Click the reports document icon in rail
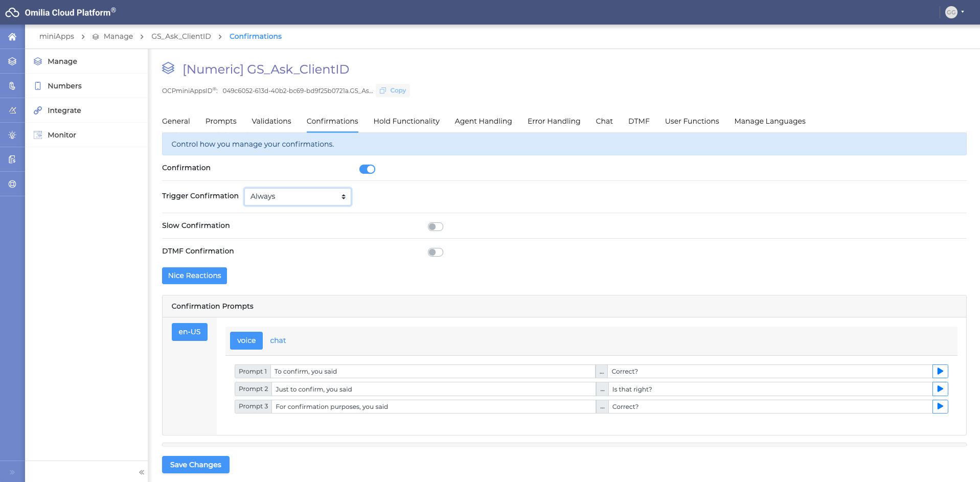This screenshot has height=482, width=980. tap(12, 159)
